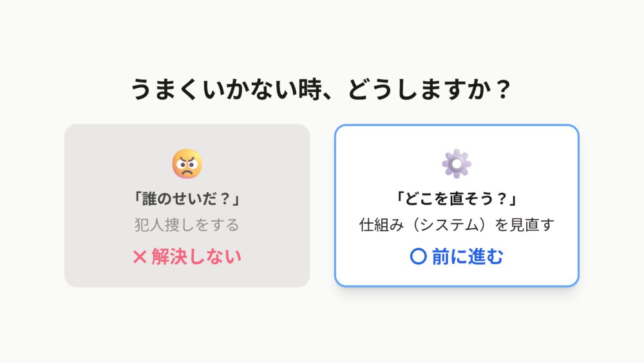Click the blue 前に進む text
Image resolution: width=644 pixels, height=363 pixels.
coord(468,257)
